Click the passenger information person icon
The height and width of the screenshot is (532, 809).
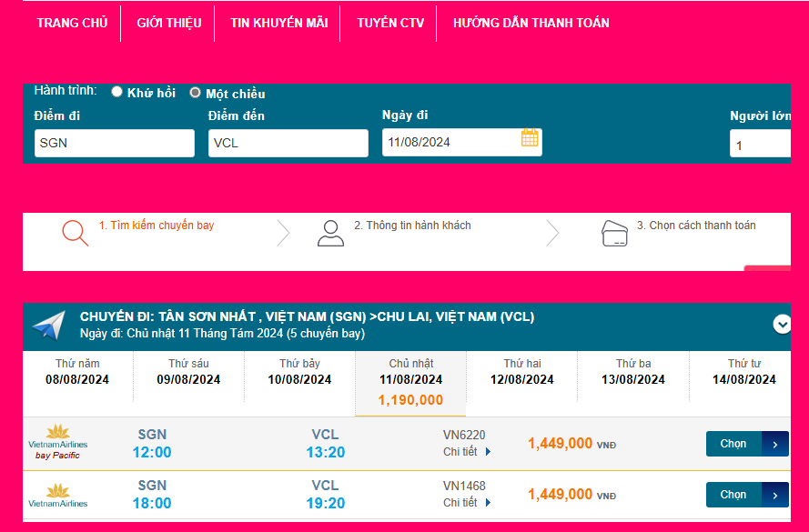tap(330, 234)
